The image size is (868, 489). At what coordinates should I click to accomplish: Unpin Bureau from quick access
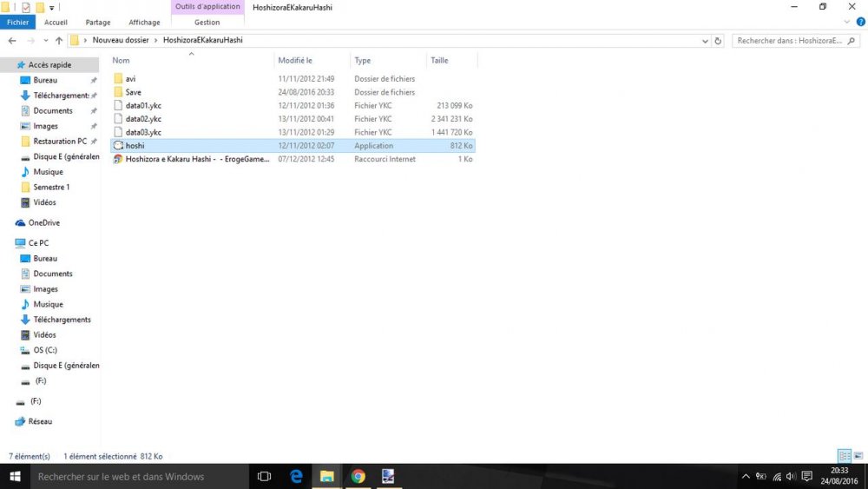pyautogui.click(x=94, y=81)
